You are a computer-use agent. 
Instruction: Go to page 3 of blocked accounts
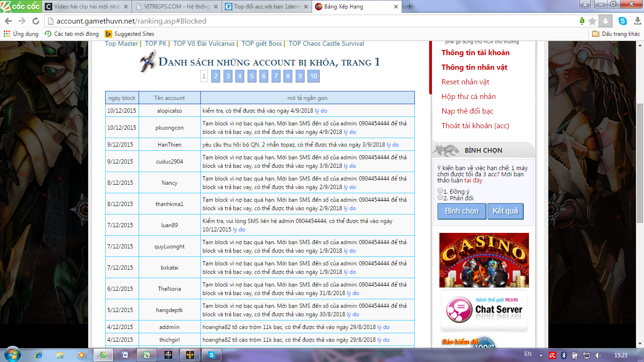[x=228, y=76]
